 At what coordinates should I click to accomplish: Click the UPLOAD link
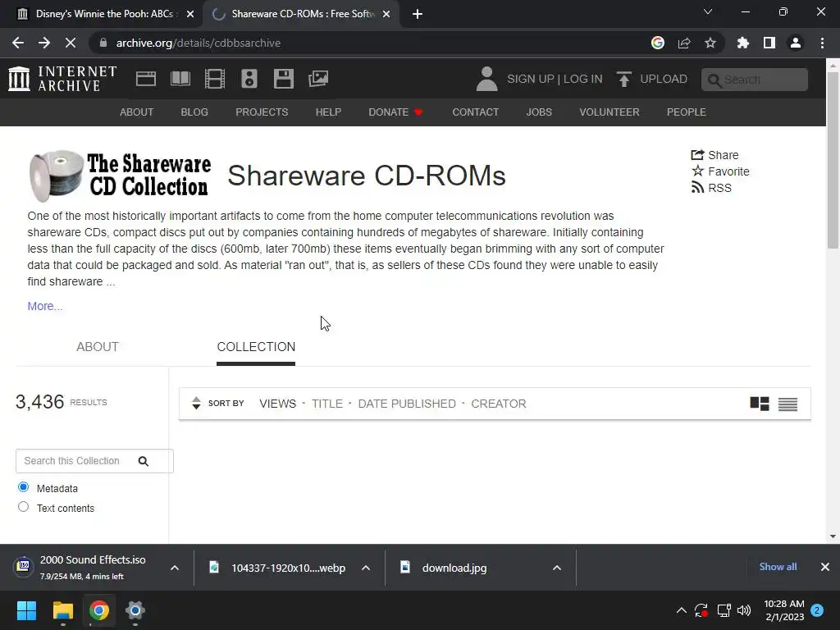pos(664,79)
